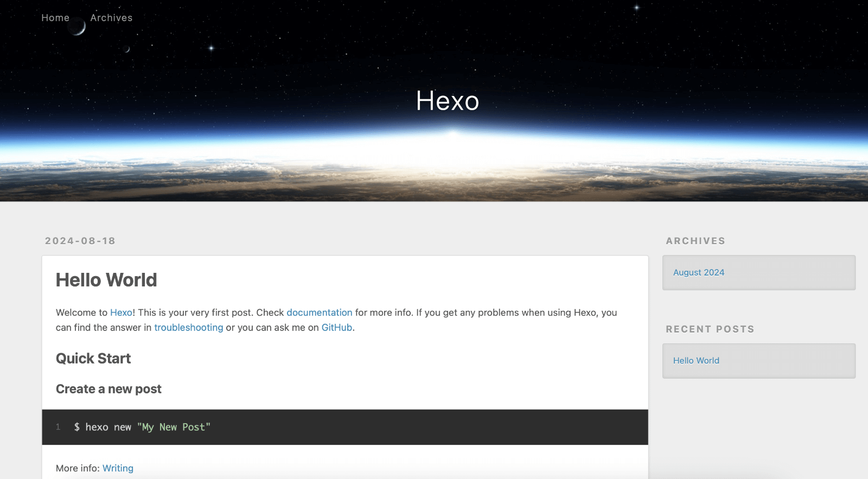
Task: Click line number 1 in the code block
Action: pyautogui.click(x=58, y=427)
